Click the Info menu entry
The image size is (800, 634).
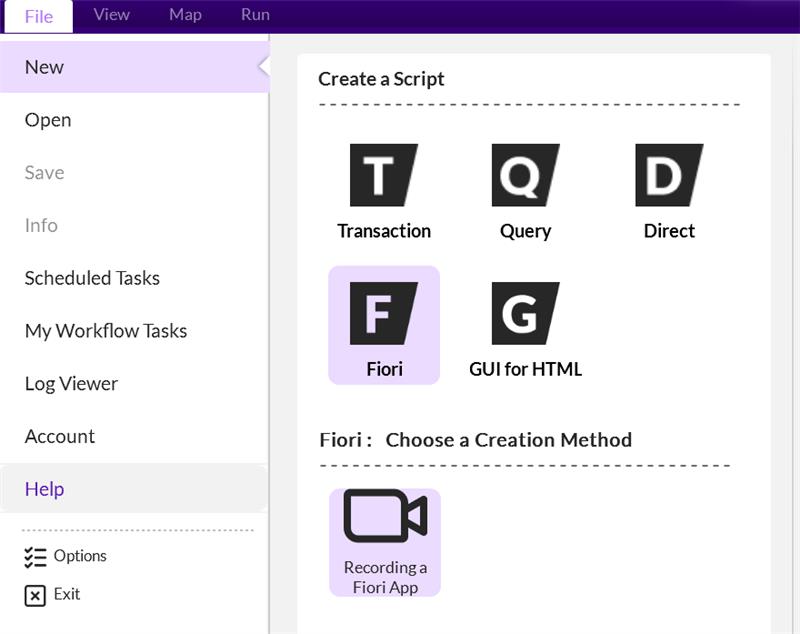41,225
